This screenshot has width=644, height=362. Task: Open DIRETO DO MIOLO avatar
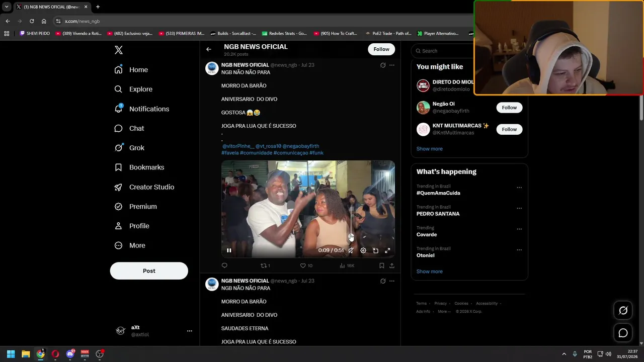(x=423, y=85)
